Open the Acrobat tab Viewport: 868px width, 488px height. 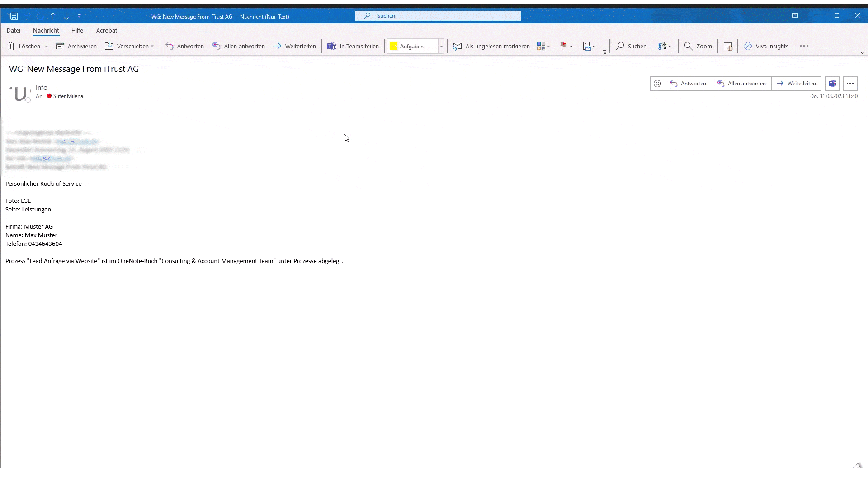(x=107, y=31)
